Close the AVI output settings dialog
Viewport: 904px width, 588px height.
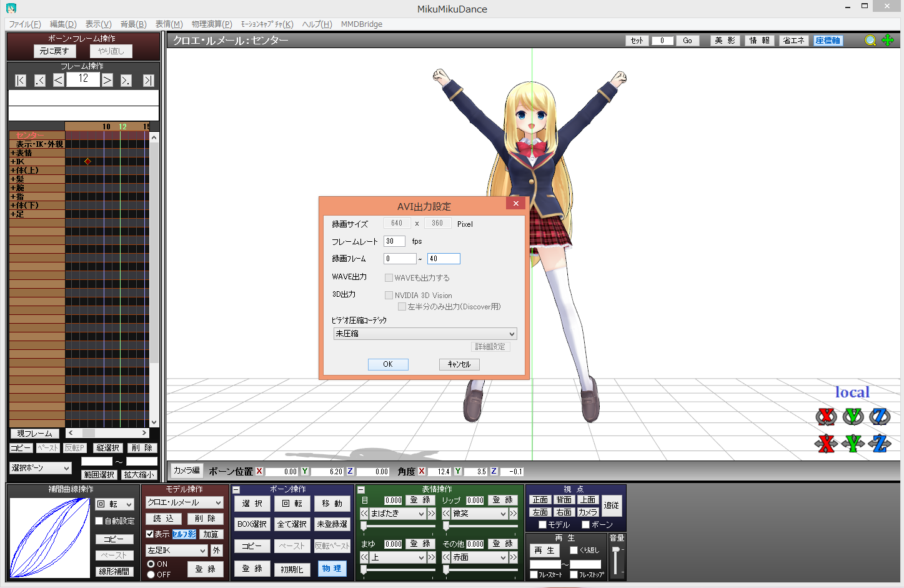coord(515,204)
